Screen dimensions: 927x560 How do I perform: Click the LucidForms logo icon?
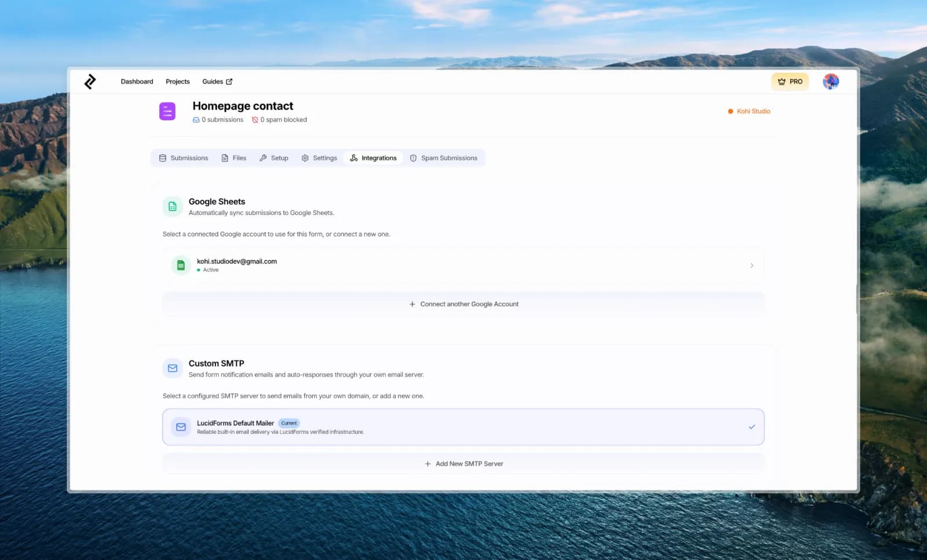tap(90, 82)
